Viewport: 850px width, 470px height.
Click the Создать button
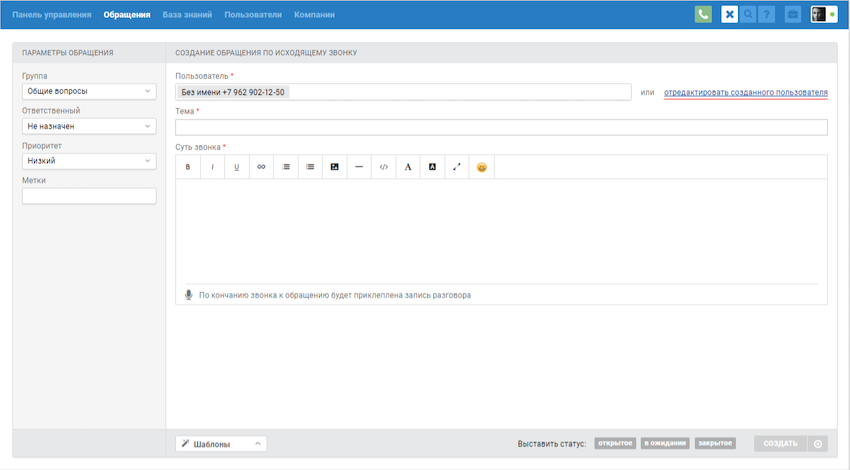click(x=781, y=444)
